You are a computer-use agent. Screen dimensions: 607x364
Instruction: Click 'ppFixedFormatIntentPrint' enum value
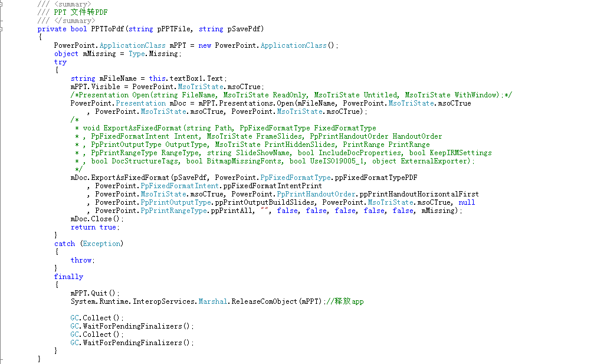(x=273, y=186)
